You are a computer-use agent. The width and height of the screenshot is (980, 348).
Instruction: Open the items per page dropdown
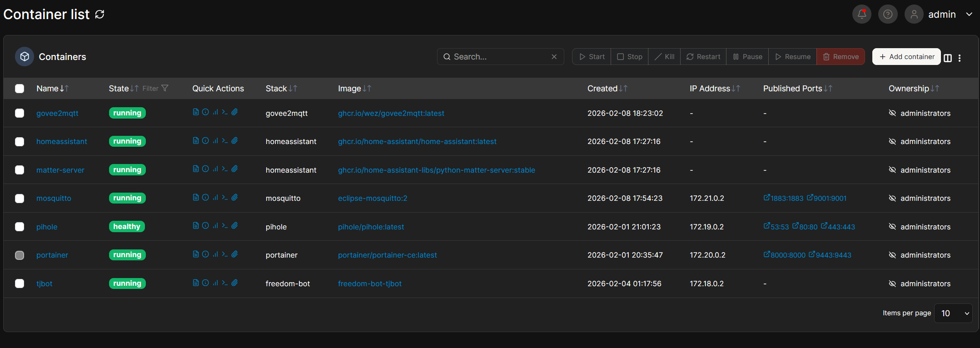tap(953, 313)
